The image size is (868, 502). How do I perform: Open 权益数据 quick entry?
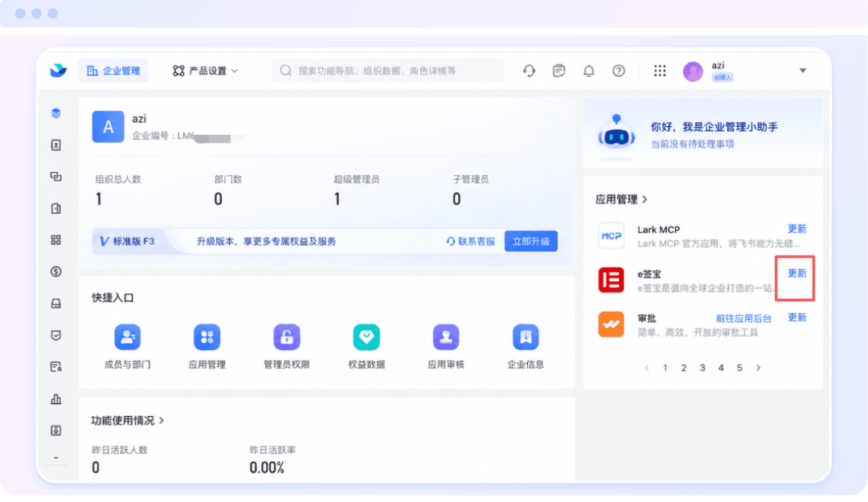click(x=366, y=346)
